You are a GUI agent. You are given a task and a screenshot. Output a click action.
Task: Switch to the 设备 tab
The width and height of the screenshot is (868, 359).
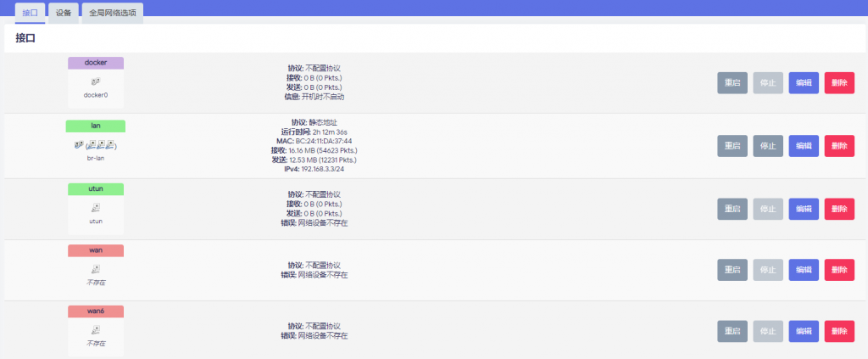[x=63, y=14]
